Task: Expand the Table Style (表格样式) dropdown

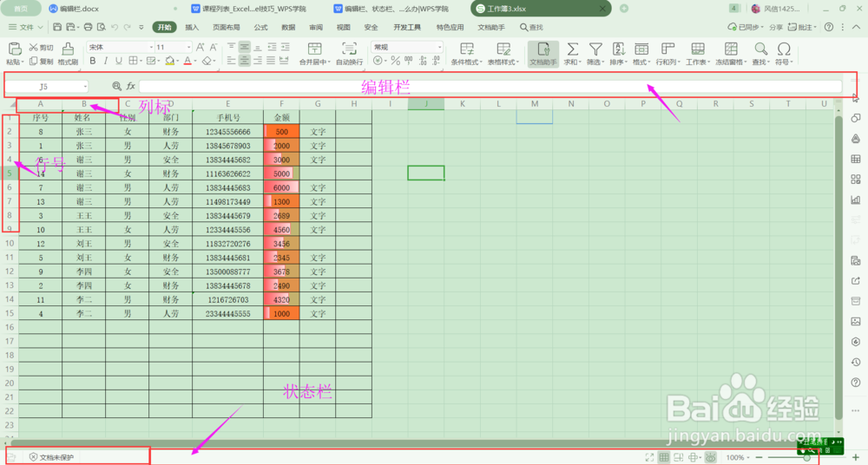Action: [517, 62]
